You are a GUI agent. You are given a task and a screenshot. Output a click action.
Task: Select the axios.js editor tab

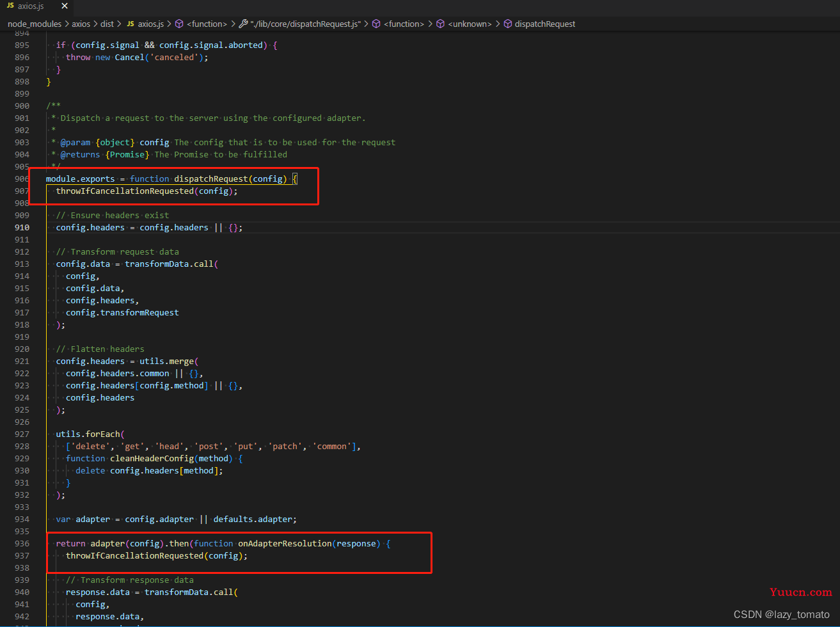click(37, 6)
